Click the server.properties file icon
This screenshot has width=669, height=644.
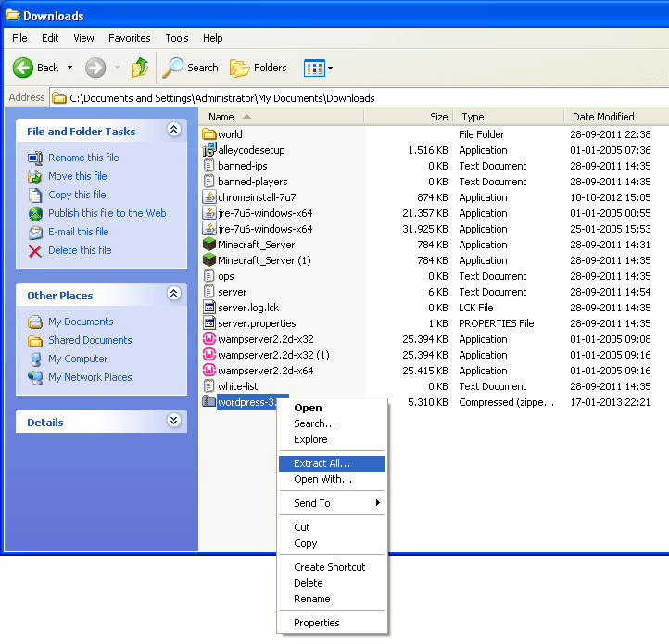(209, 323)
